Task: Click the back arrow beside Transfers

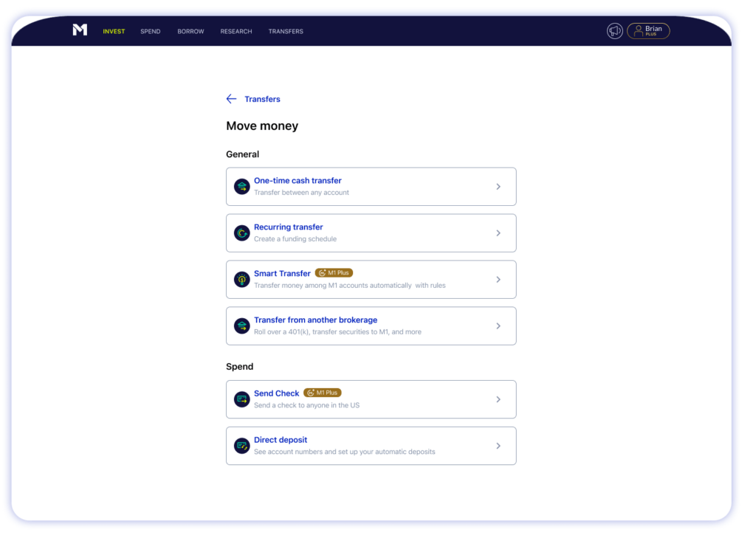Action: [x=231, y=99]
